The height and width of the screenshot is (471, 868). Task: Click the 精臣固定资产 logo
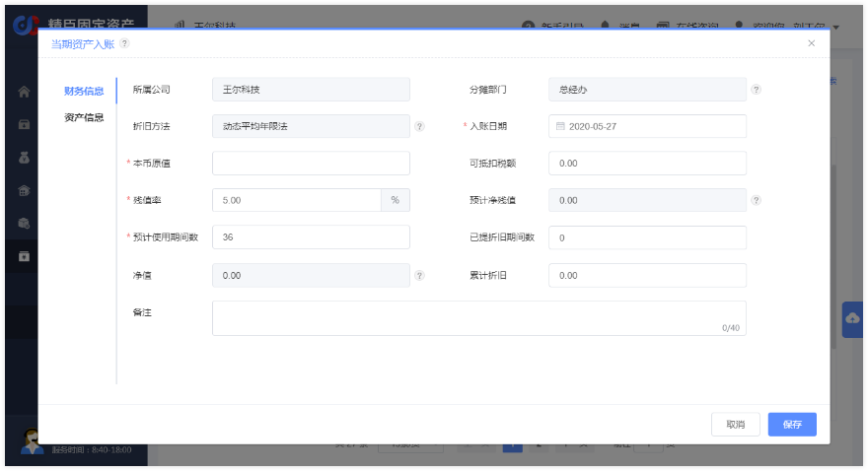tap(25, 25)
